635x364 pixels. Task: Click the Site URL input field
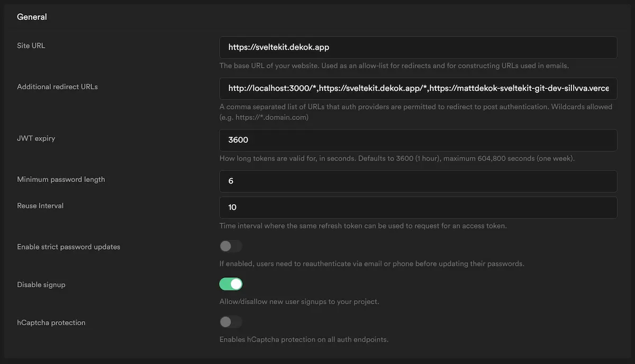point(418,47)
